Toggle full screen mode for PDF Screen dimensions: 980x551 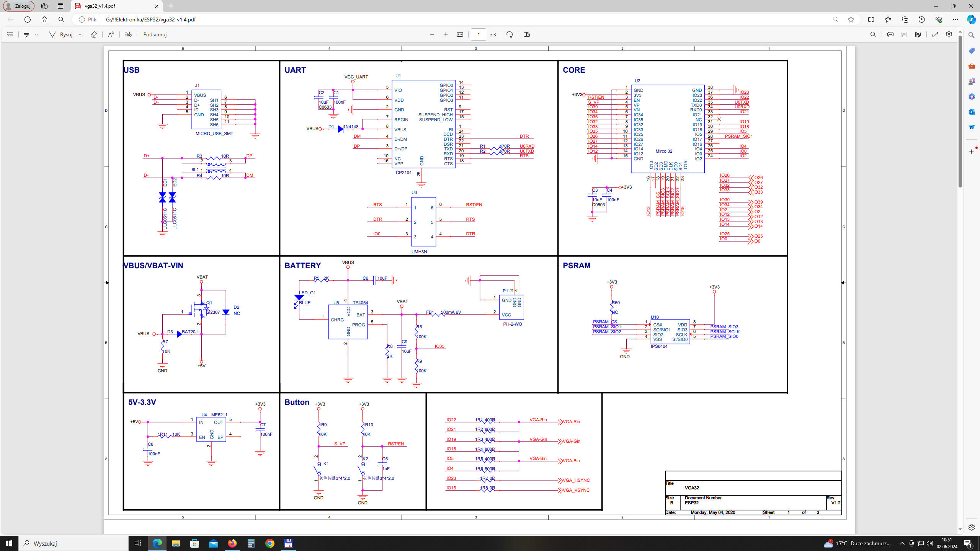pos(935,34)
